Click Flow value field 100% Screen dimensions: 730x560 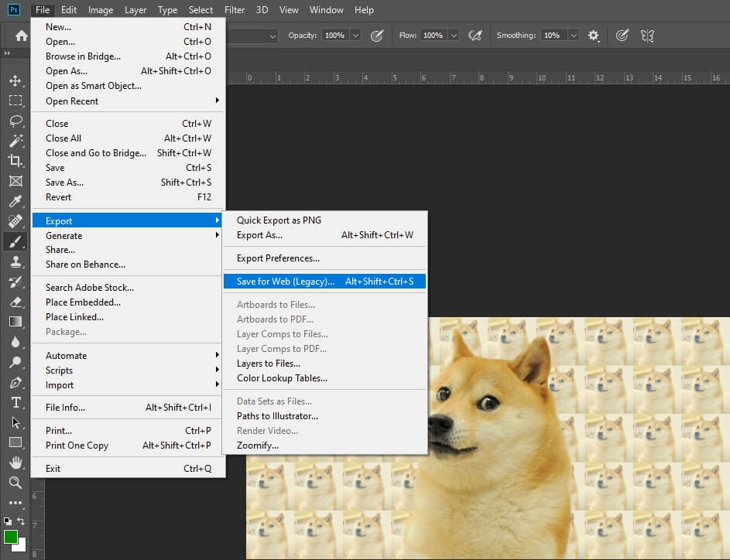434,36
